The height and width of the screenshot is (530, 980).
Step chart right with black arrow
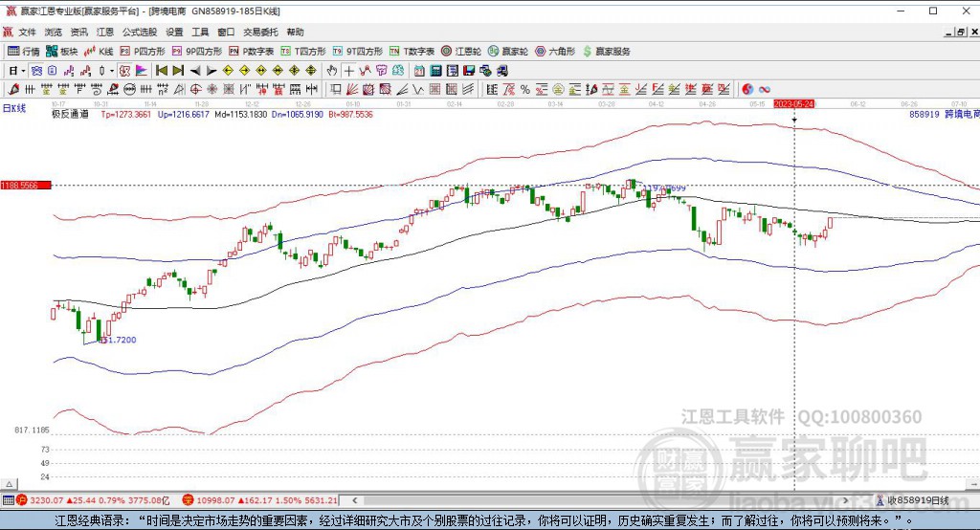(212, 71)
